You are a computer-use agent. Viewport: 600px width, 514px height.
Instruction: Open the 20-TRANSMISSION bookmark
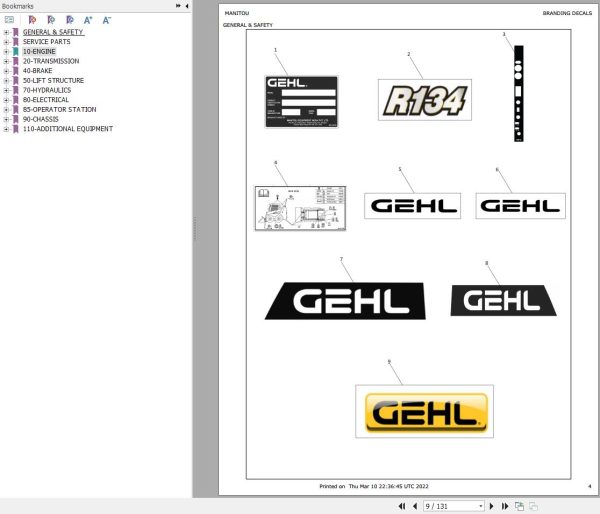pyautogui.click(x=51, y=61)
